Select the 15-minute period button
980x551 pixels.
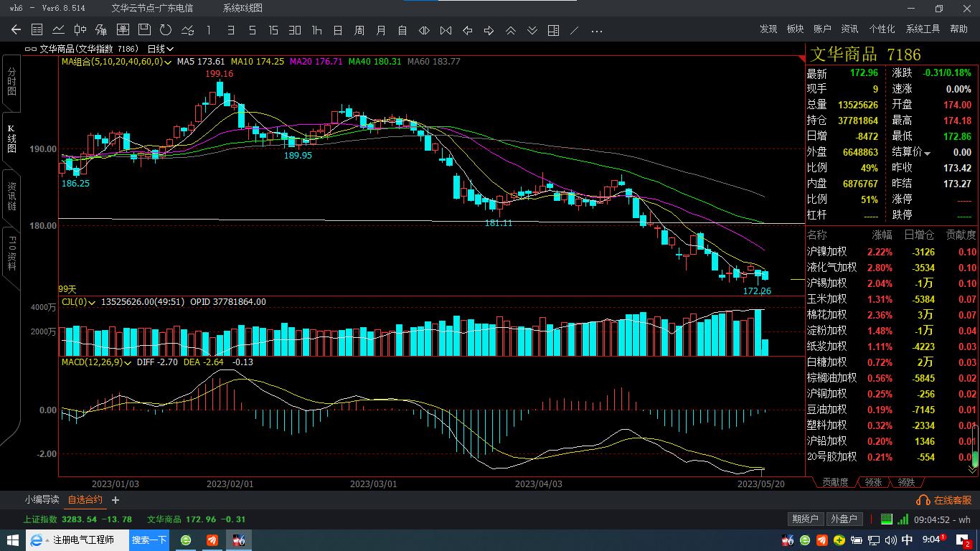click(273, 30)
